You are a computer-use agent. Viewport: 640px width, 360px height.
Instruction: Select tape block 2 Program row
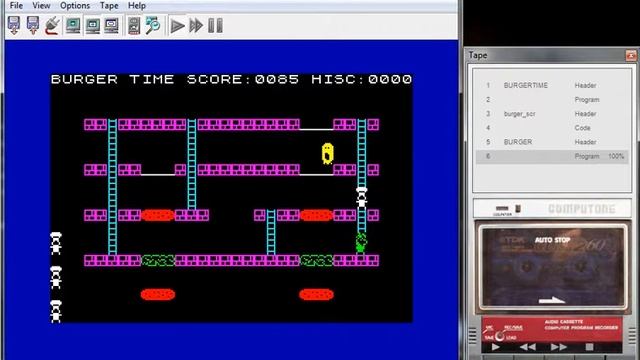(x=552, y=100)
